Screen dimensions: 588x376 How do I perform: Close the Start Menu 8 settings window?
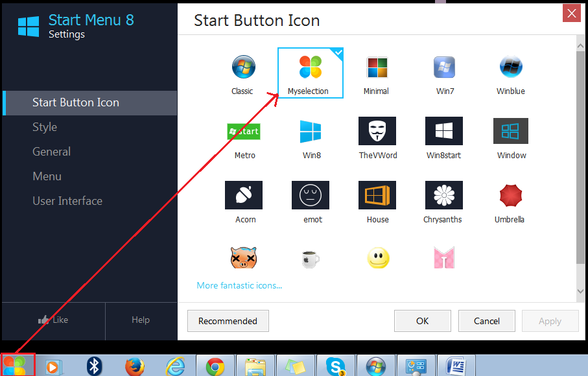572,13
